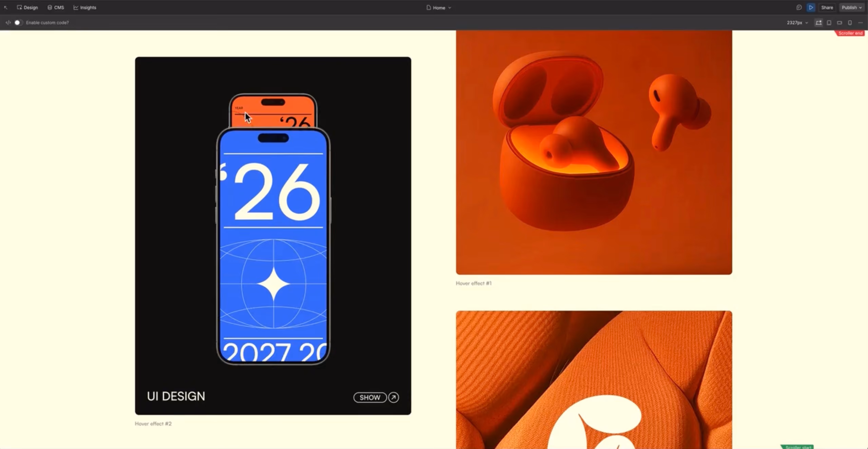
Task: Click the SHOW button on UI Design card
Action: (x=370, y=397)
